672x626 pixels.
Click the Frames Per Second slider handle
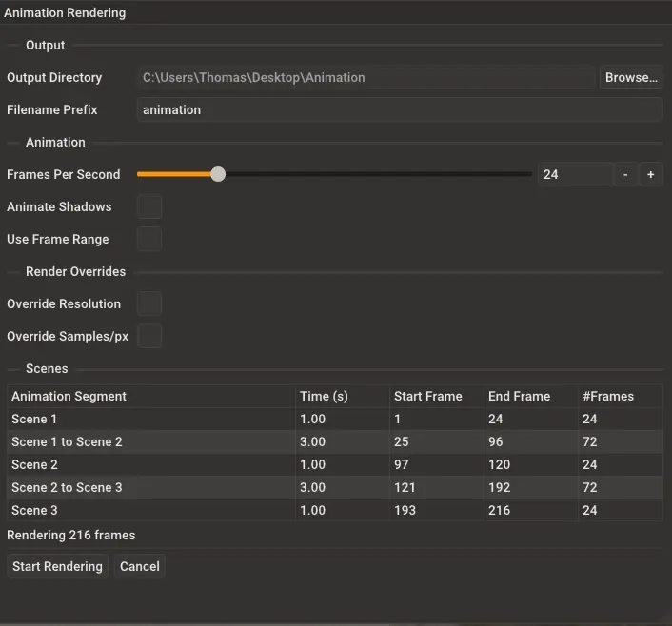click(x=218, y=174)
